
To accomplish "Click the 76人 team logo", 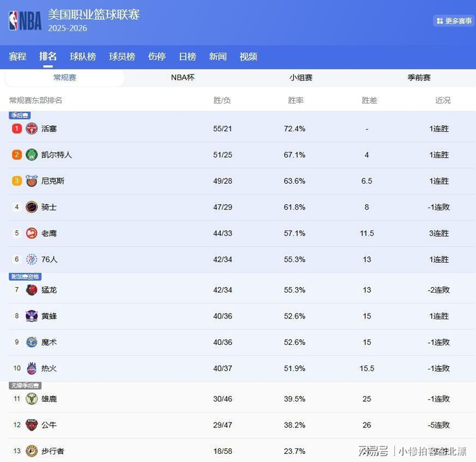I will [x=31, y=259].
